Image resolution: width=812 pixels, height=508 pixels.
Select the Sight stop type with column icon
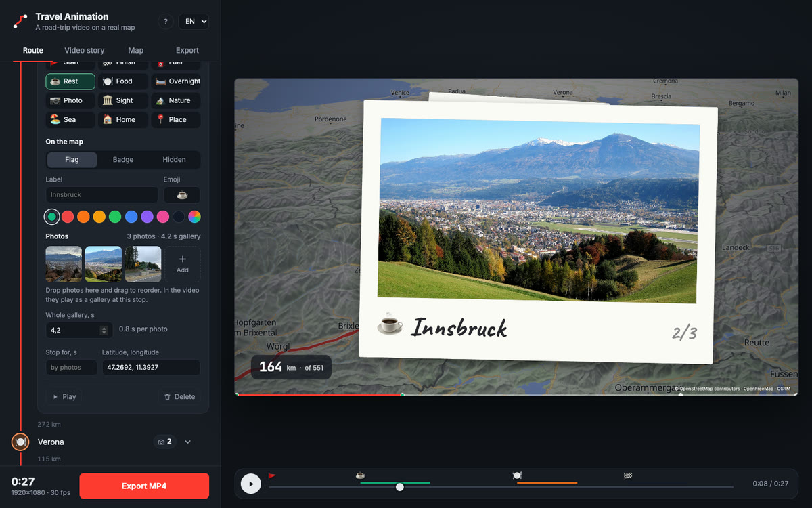coord(123,100)
